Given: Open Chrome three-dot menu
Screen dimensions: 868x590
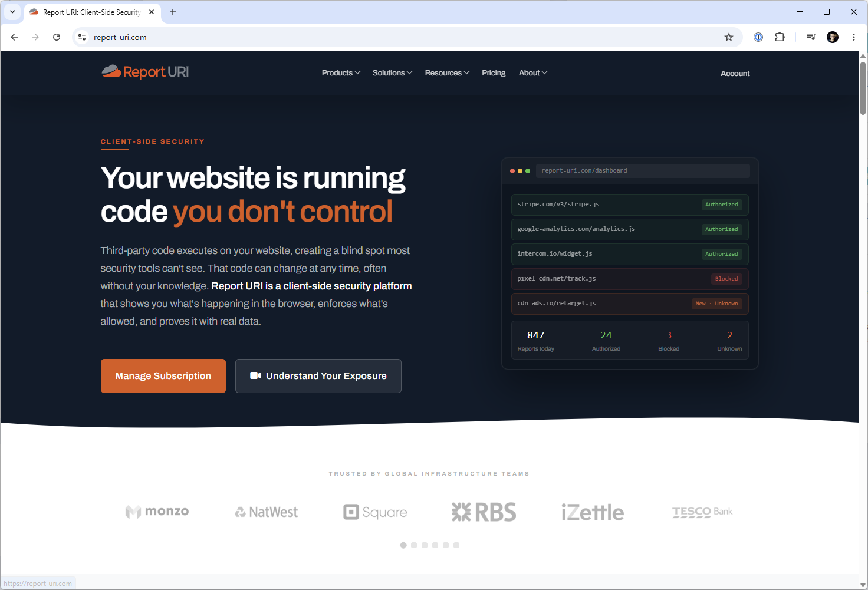Looking at the screenshot, I should pos(854,37).
